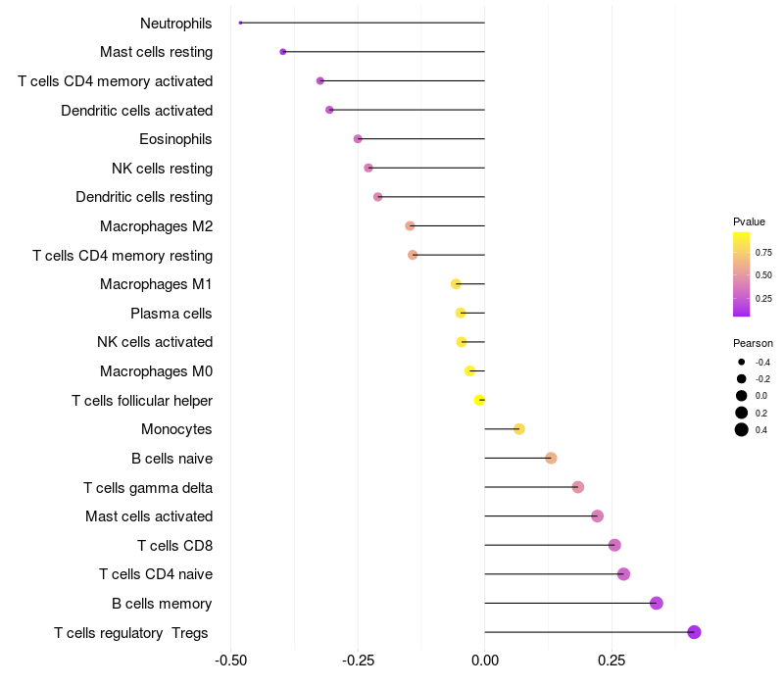Click the Pearson -0.4 legend circle
Image resolution: width=784 pixels, height=686 pixels.
tap(742, 362)
